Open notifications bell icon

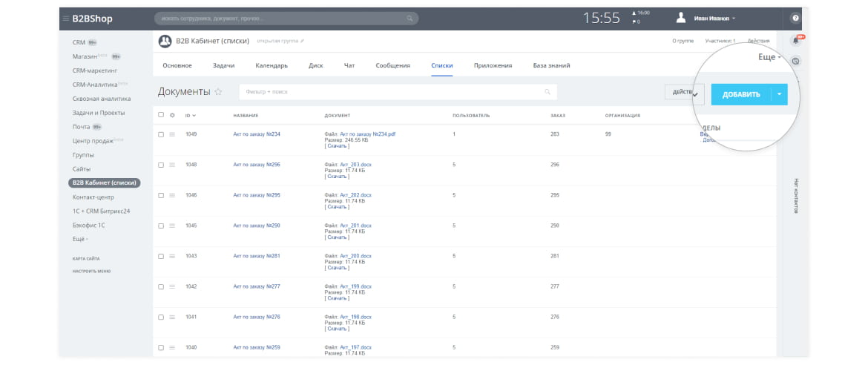(796, 41)
